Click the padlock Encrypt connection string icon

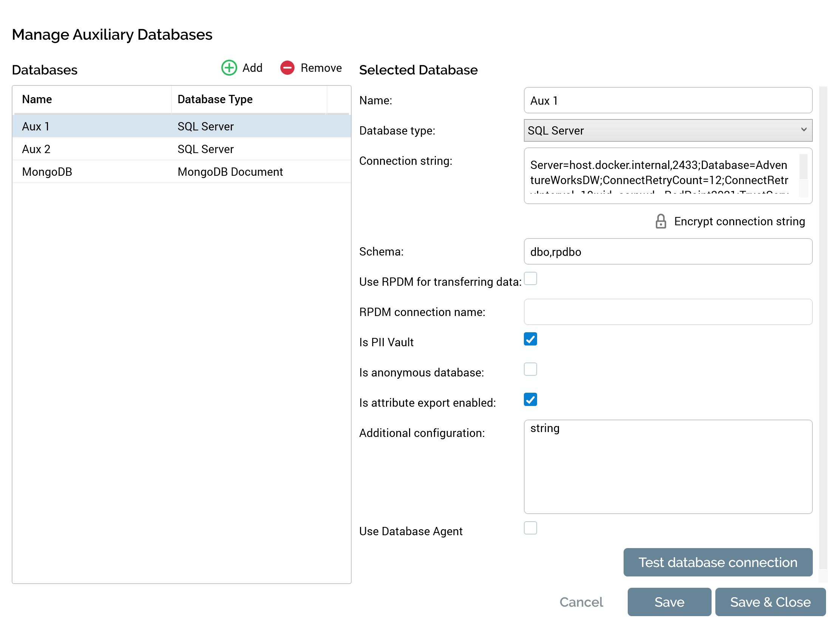[660, 221]
